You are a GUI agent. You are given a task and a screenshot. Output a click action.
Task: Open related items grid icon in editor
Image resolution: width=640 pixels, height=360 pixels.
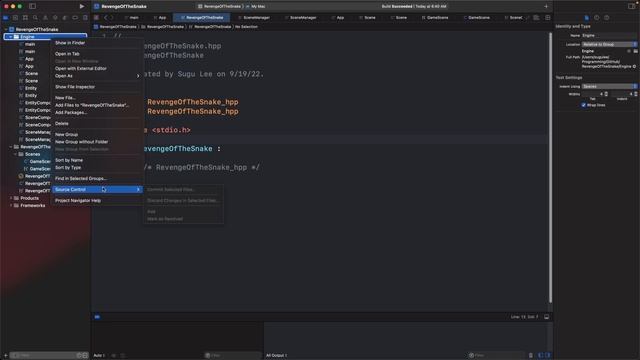pos(96,18)
